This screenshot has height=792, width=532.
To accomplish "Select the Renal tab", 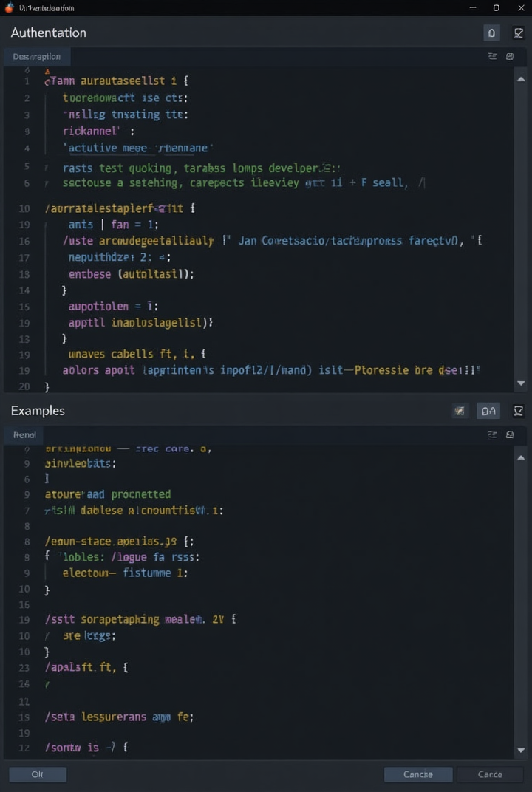I will [24, 435].
